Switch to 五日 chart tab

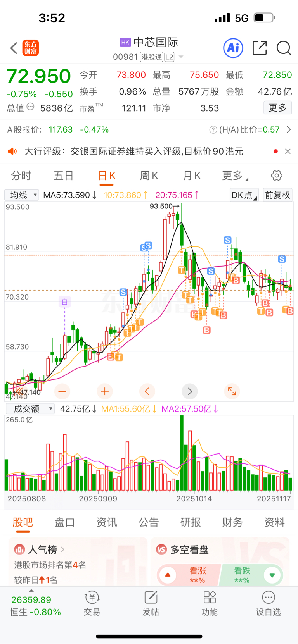pyautogui.click(x=63, y=176)
